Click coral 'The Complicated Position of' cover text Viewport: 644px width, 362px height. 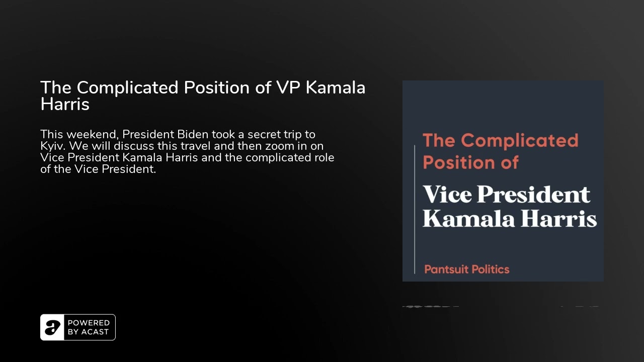point(500,151)
